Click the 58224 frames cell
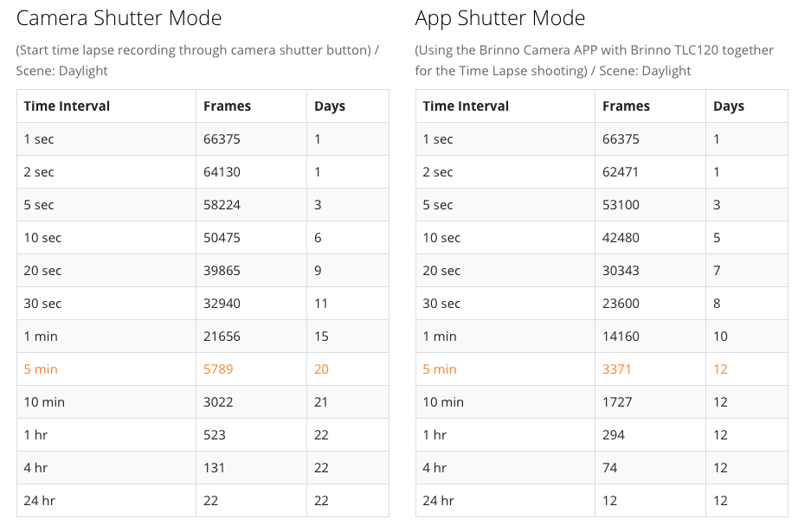 pos(222,205)
